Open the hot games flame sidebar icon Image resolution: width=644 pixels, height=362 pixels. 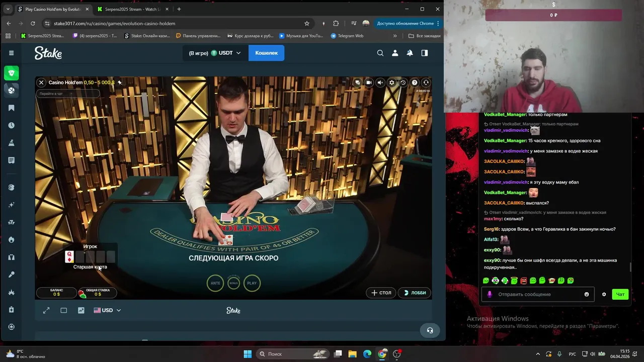pos(11,240)
